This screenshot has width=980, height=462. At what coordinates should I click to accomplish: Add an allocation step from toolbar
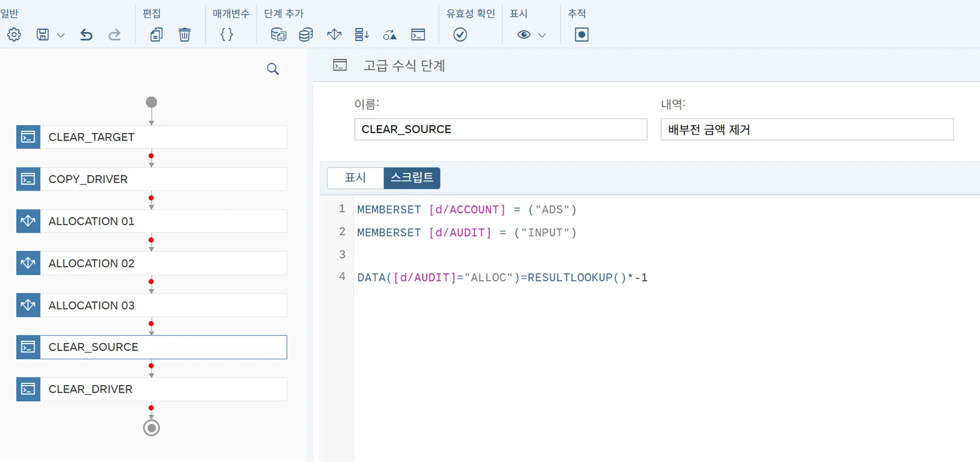pyautogui.click(x=334, y=34)
